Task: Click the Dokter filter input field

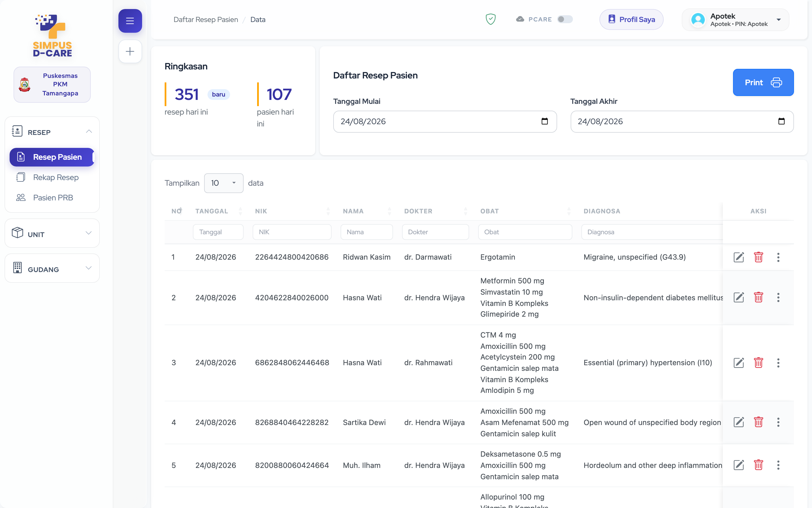Action: (x=435, y=232)
